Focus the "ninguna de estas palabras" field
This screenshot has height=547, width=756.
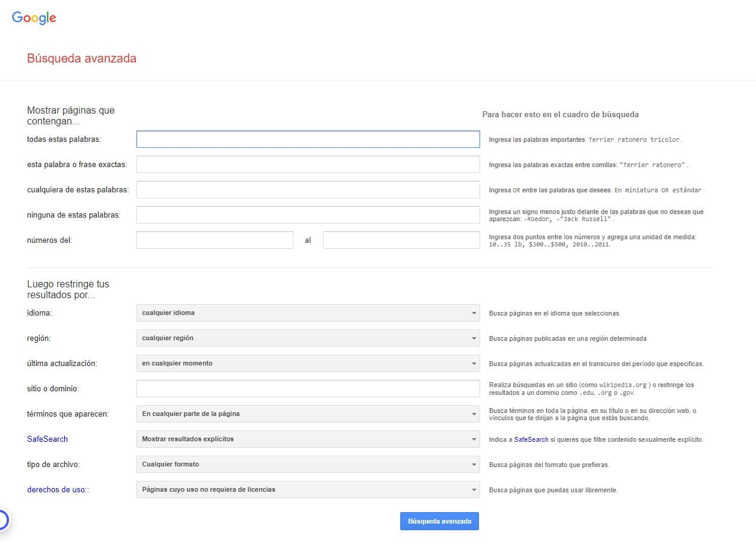click(x=308, y=214)
